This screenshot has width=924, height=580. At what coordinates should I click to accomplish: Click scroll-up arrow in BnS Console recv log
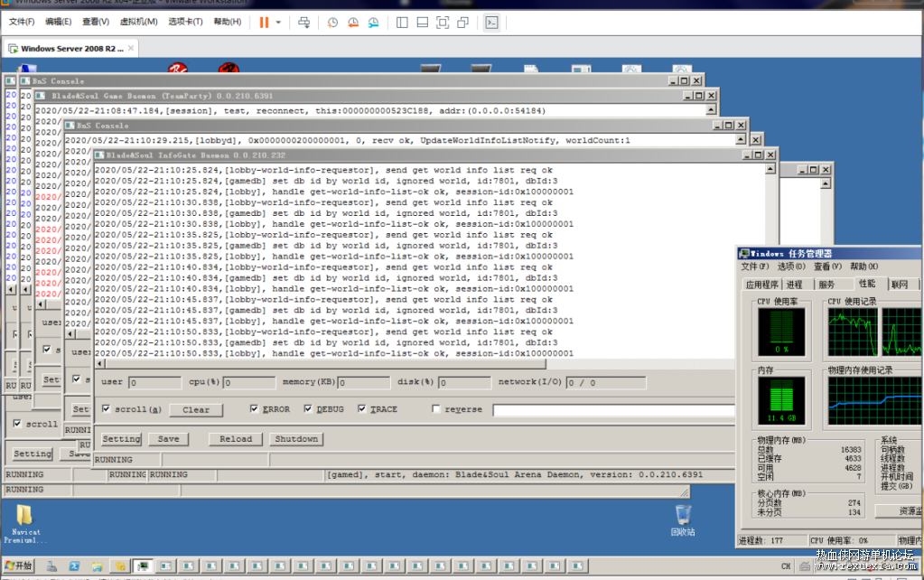(741, 140)
